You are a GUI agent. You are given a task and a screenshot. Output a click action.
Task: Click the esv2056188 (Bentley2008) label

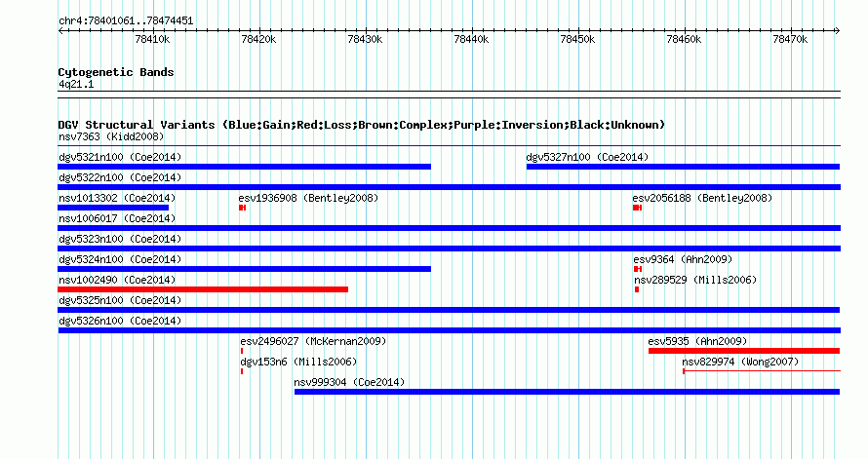coord(702,198)
